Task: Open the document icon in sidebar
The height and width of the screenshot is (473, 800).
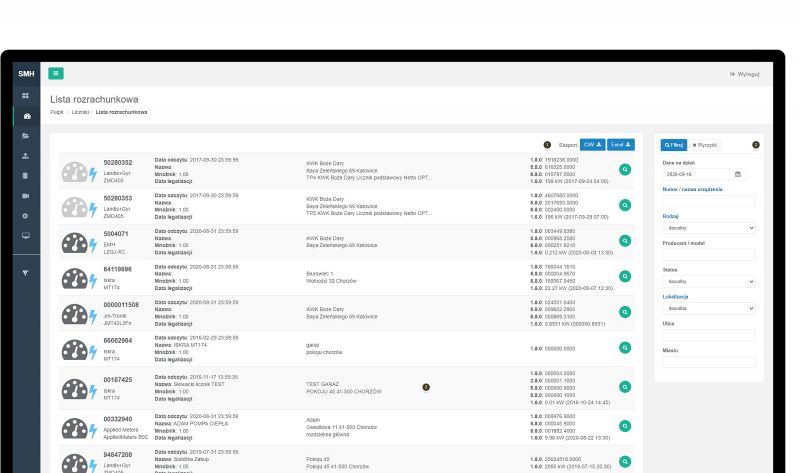Action: 26,176
